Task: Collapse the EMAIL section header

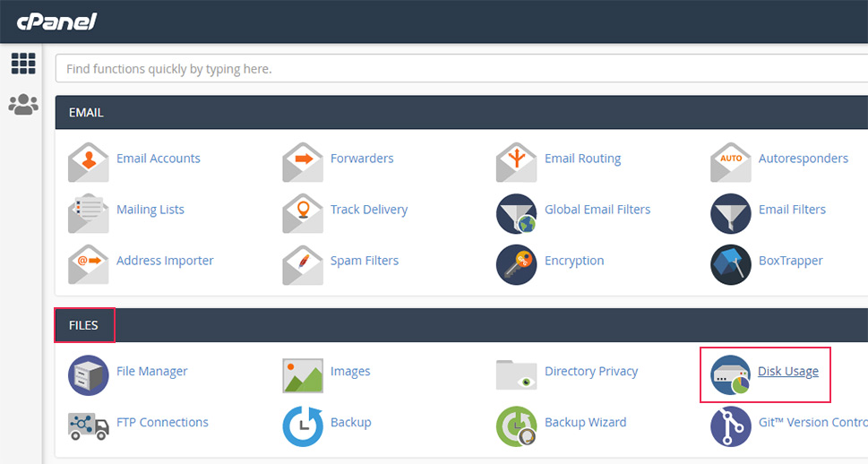Action: 461,112
